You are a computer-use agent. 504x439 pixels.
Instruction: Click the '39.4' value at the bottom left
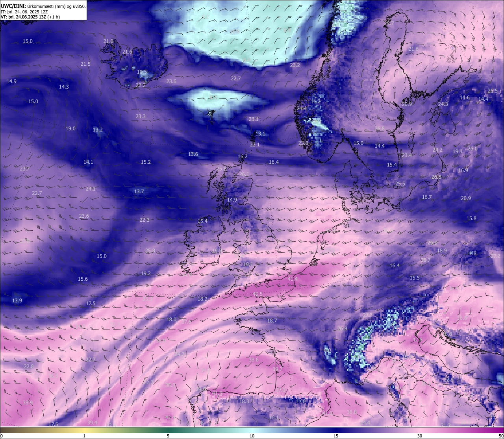pos(92,422)
